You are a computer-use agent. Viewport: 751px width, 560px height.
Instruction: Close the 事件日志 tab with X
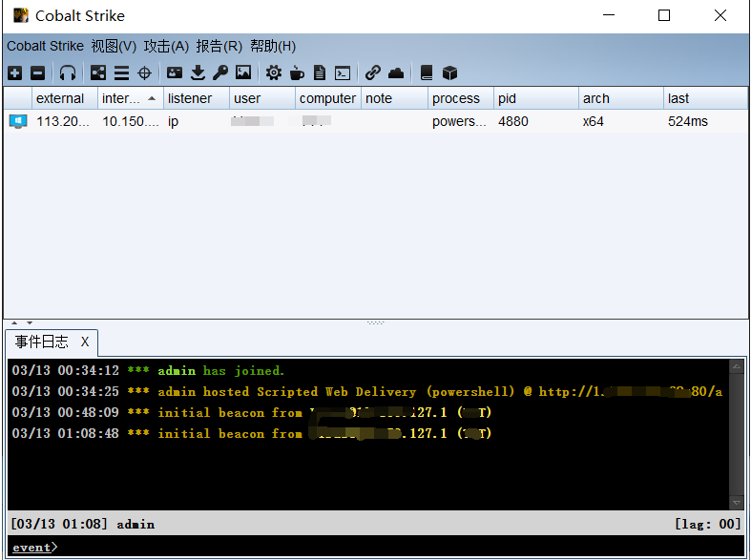(85, 342)
